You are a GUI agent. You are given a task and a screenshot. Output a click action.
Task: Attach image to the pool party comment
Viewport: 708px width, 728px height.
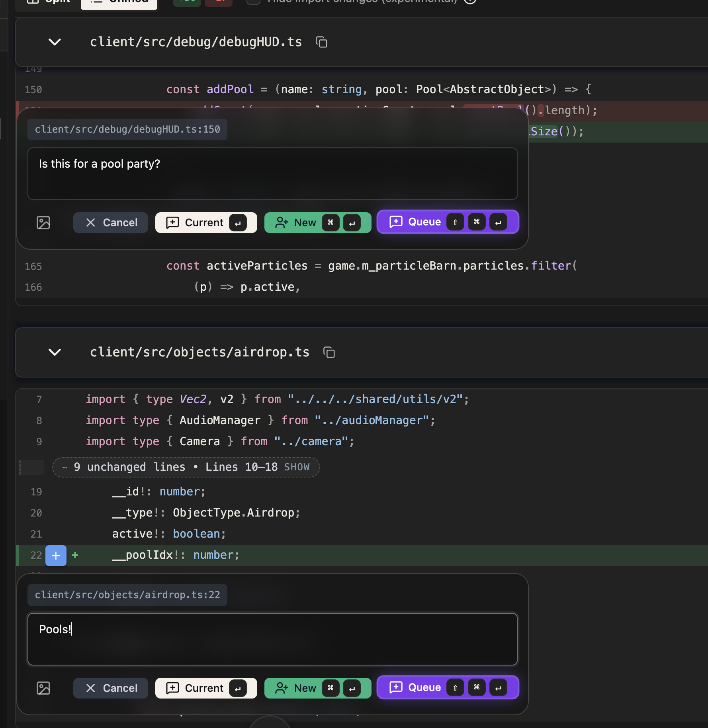(x=43, y=223)
